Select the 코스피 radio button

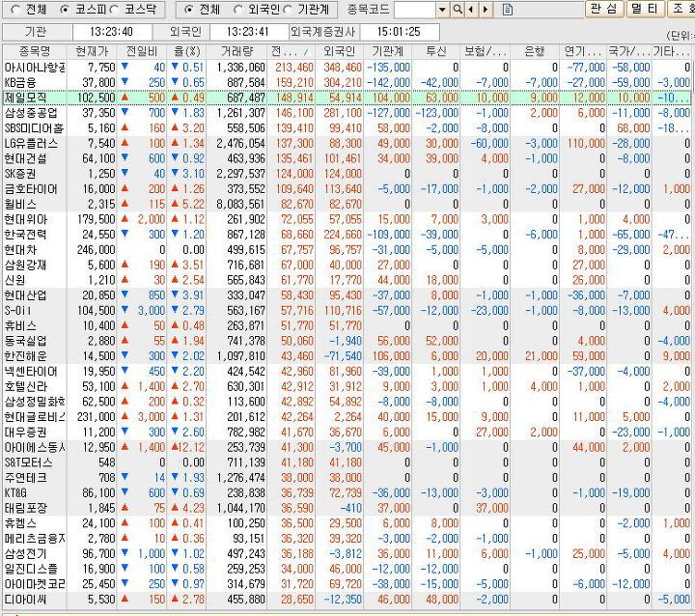pos(66,10)
